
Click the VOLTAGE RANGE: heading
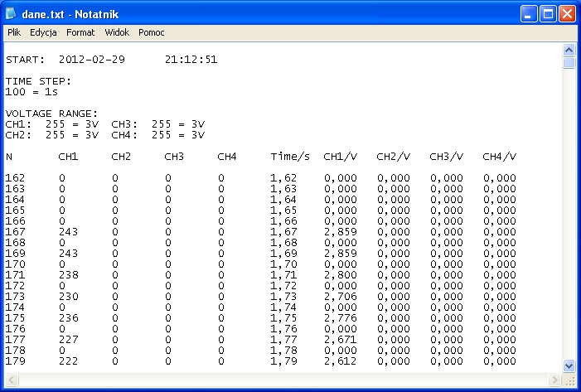[51, 114]
